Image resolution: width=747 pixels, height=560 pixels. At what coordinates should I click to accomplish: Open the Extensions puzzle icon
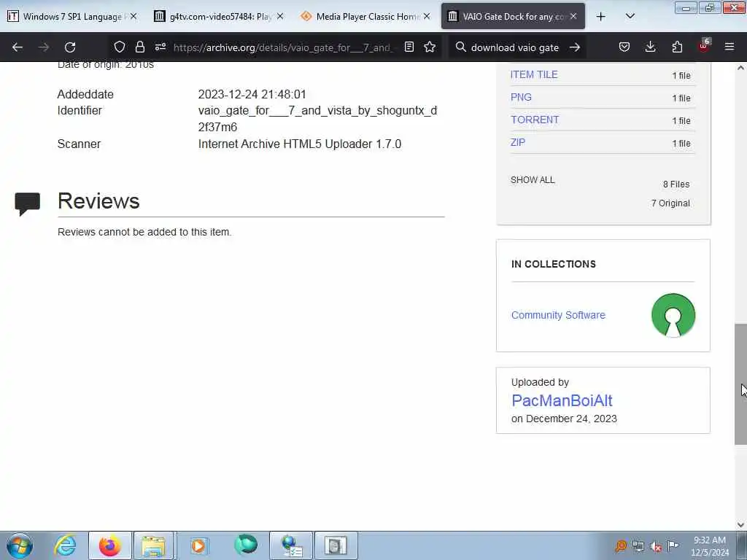click(677, 47)
